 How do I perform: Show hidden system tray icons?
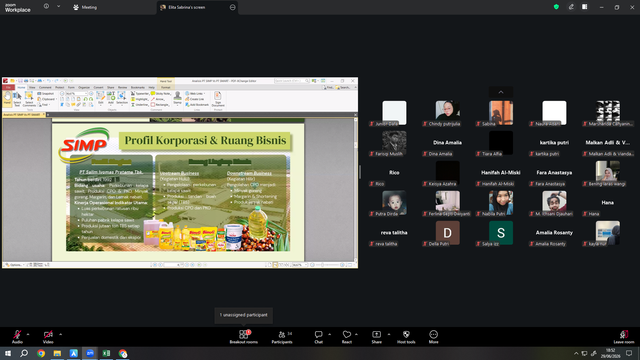tap(576, 353)
